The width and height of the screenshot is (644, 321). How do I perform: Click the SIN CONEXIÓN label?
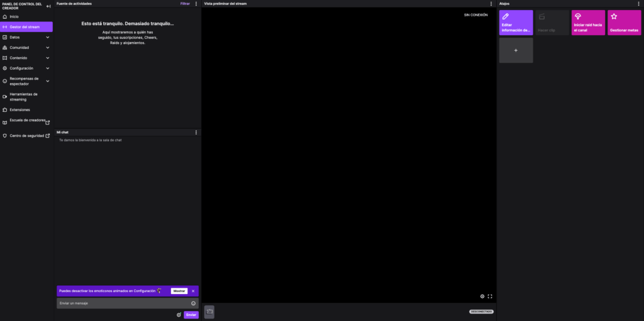pyautogui.click(x=476, y=15)
